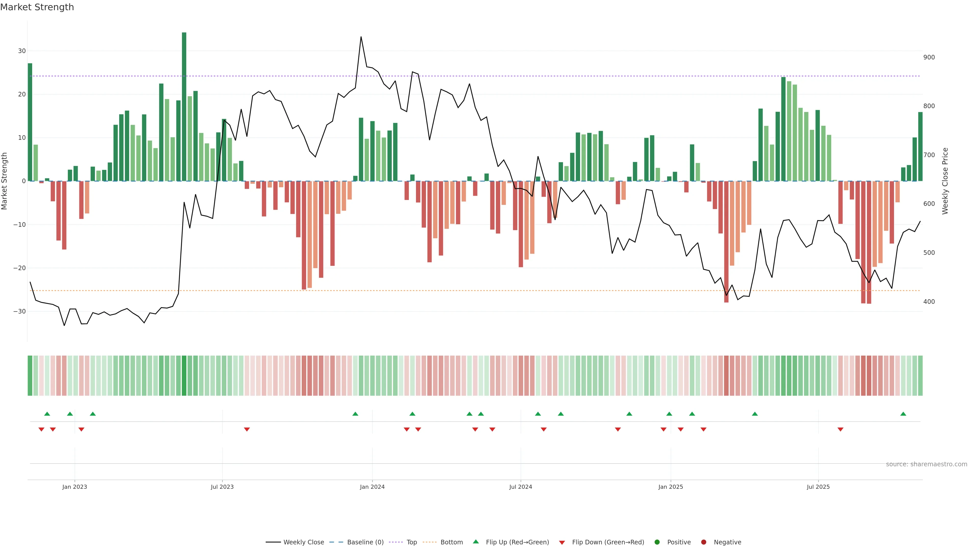Click the last green flip-up triangle marker
The width and height of the screenshot is (980, 551).
[x=903, y=414]
